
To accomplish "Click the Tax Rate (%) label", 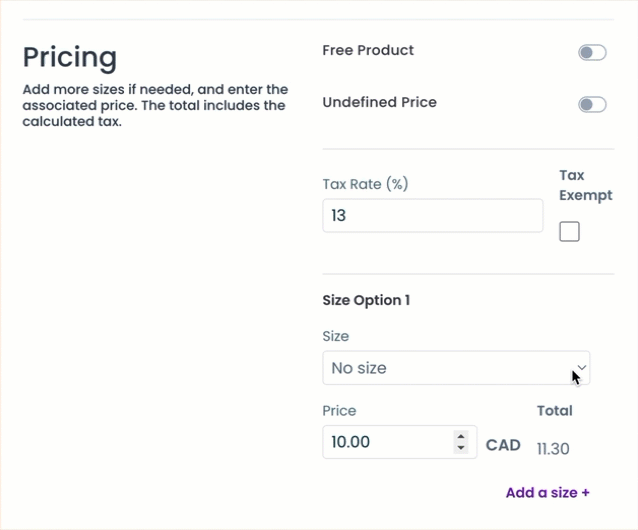I will click(x=365, y=184).
